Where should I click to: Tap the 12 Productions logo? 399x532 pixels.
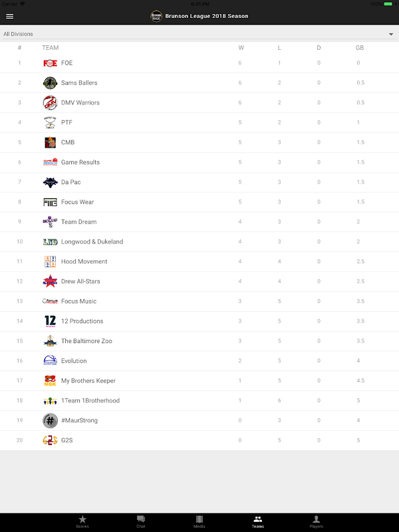(50, 321)
